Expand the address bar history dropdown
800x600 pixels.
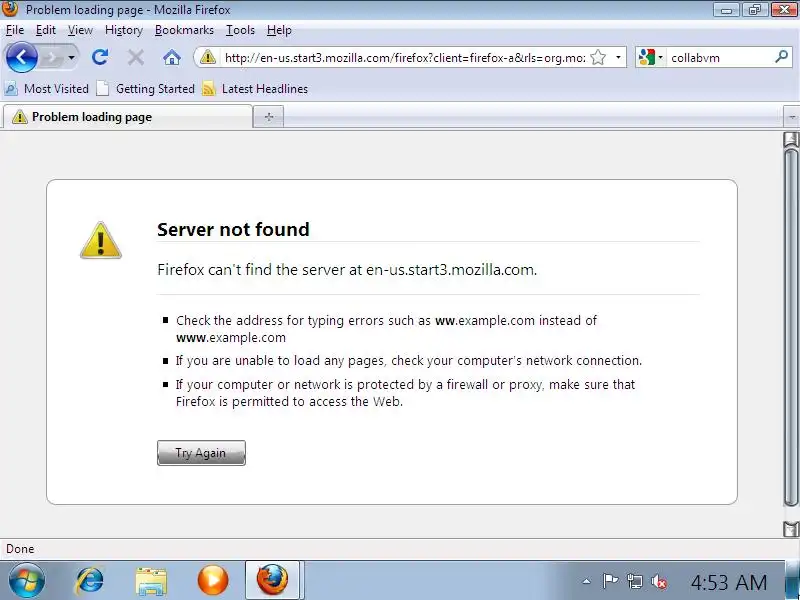pos(618,57)
